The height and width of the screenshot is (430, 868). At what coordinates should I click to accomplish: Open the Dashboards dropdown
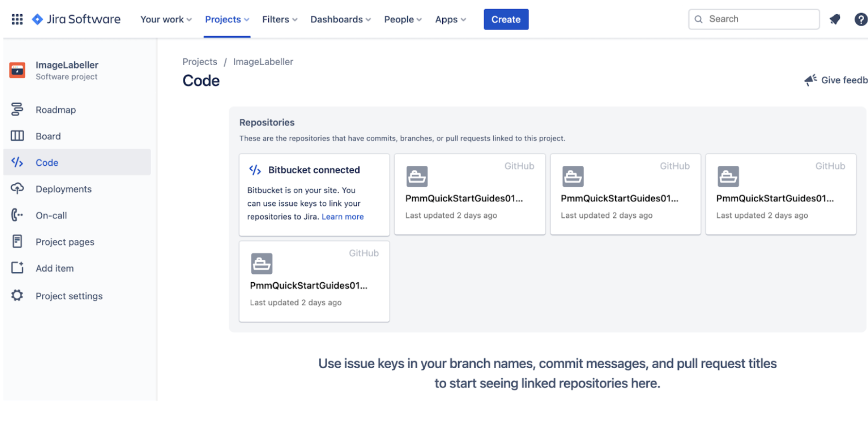pos(340,19)
